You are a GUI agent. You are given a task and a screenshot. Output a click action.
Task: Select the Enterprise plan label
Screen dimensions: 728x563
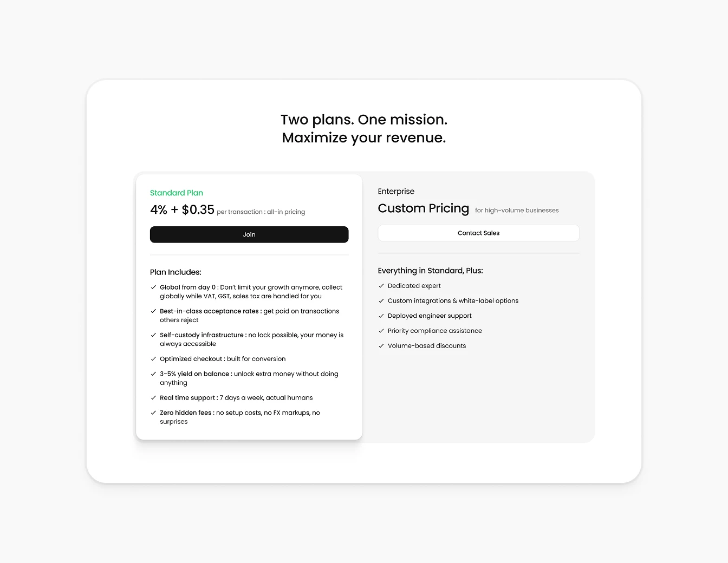click(x=396, y=191)
